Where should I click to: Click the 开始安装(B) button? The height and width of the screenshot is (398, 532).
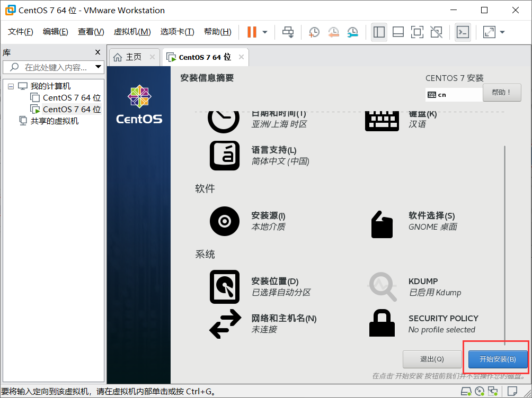tap(498, 359)
